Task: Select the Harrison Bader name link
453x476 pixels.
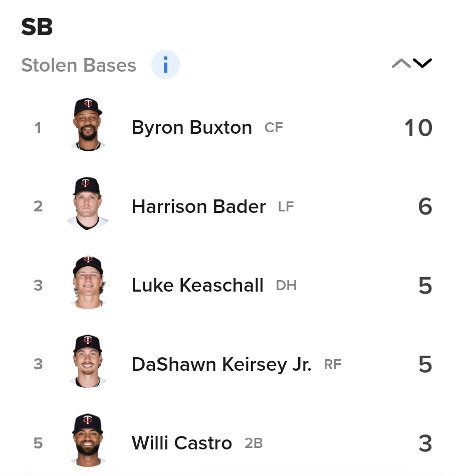Action: pyautogui.click(x=198, y=206)
